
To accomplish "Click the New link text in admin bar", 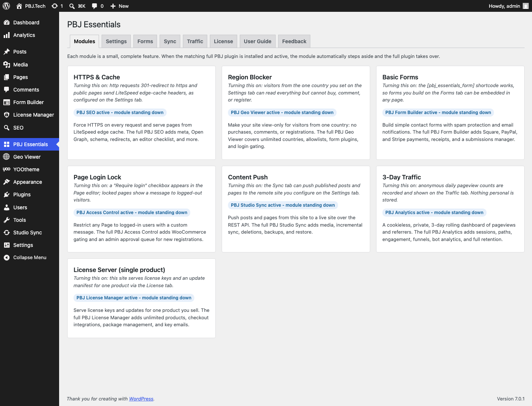I will click(124, 6).
